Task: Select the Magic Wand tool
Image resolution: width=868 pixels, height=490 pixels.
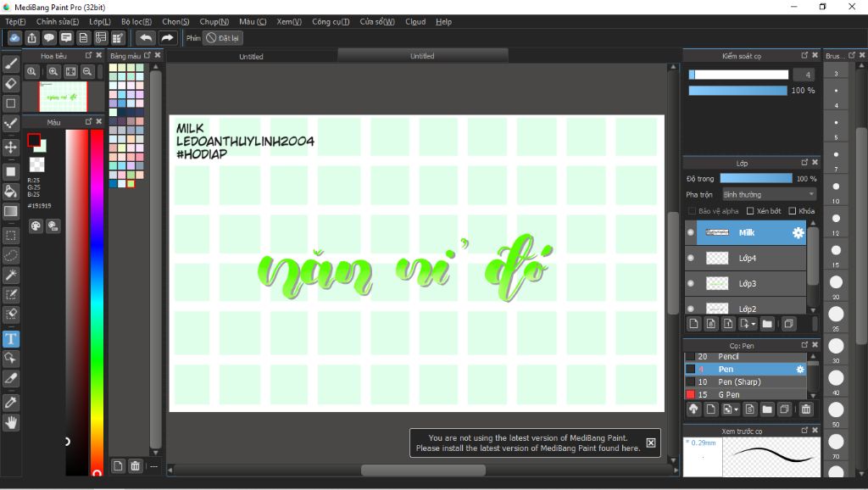Action: [10, 275]
